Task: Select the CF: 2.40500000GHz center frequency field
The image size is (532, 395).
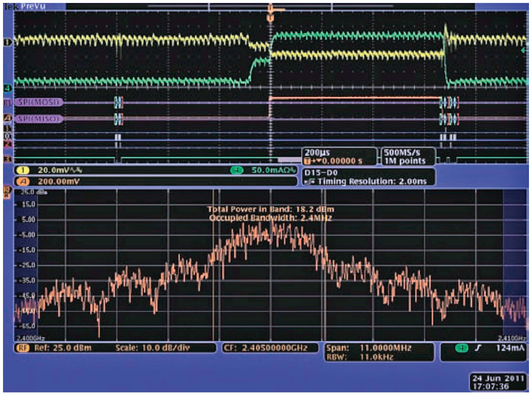Action: (x=271, y=348)
